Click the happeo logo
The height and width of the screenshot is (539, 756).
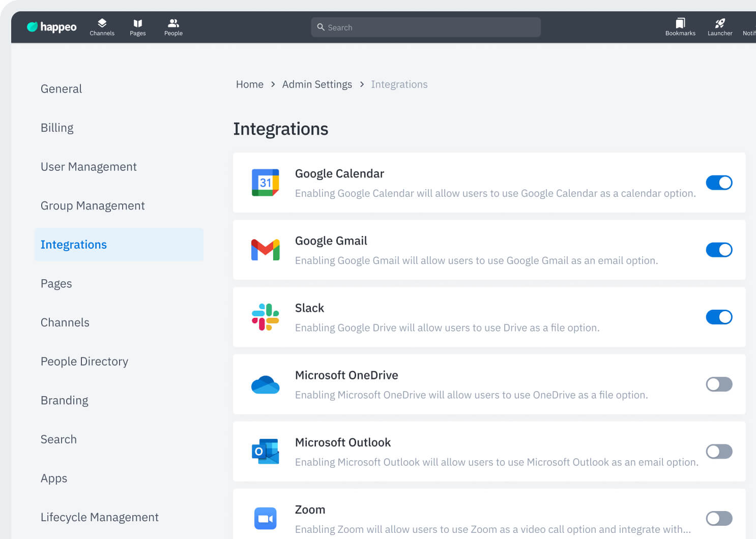[51, 27]
